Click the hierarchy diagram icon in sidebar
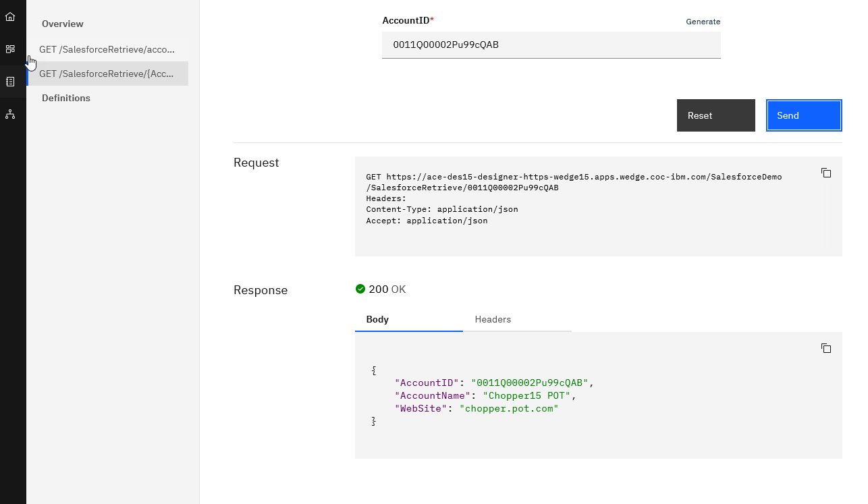 point(10,114)
